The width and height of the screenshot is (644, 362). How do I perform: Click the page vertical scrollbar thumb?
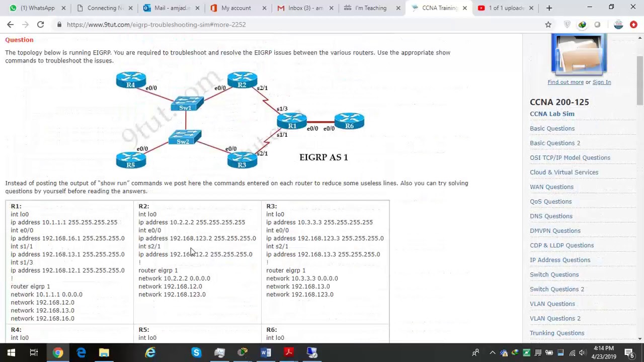coord(640,80)
